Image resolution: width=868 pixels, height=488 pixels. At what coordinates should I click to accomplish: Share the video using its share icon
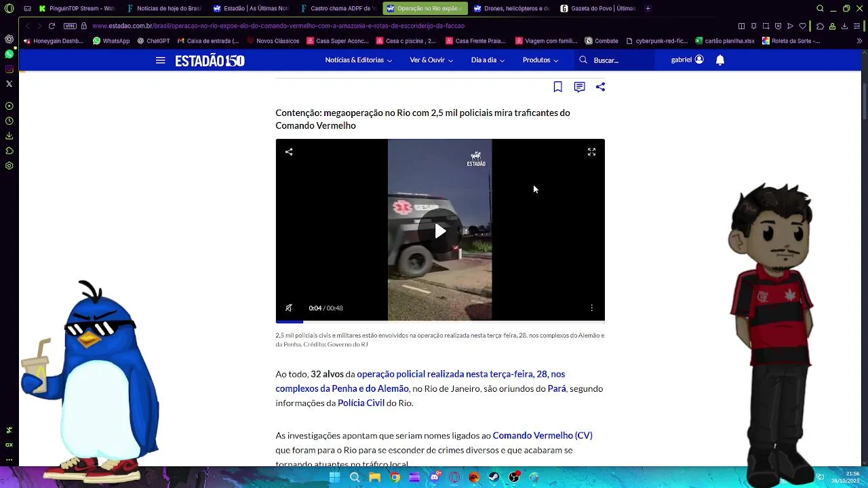coord(289,152)
